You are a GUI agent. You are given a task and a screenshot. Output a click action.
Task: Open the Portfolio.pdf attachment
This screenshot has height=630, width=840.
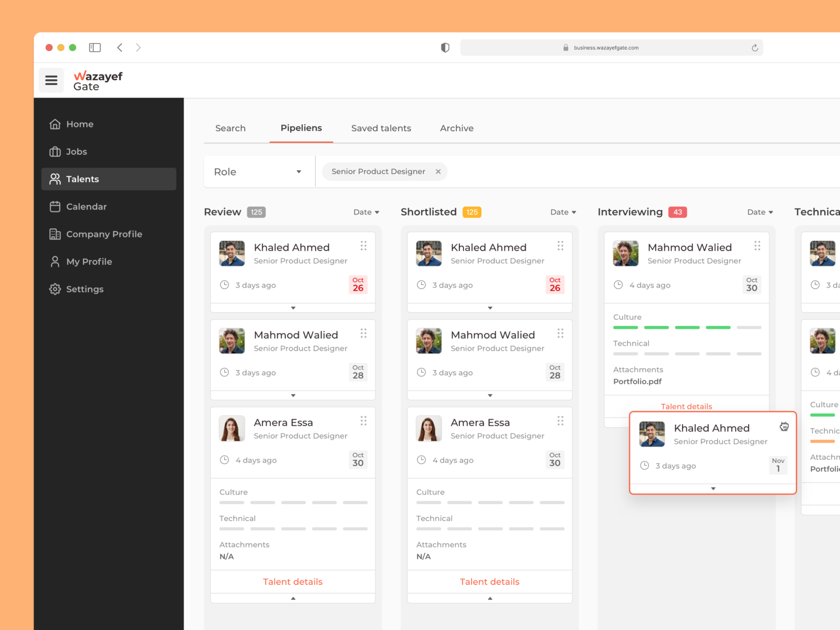[637, 381]
